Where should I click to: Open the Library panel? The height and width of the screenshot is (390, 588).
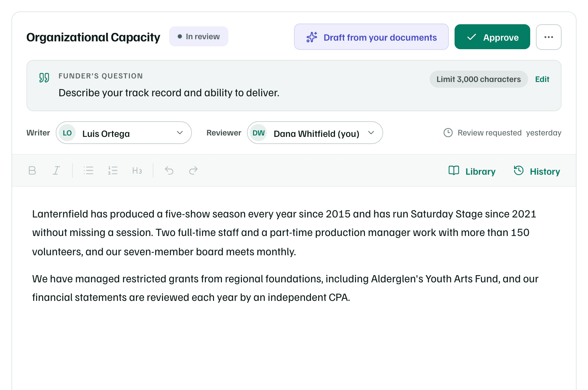click(472, 171)
